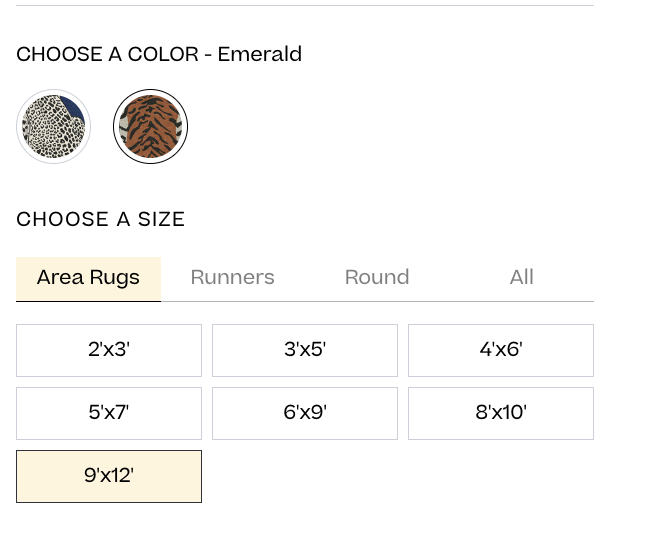Image resolution: width=656 pixels, height=538 pixels.
Task: Choose the orange tiger stripe swatch
Action: (x=151, y=126)
